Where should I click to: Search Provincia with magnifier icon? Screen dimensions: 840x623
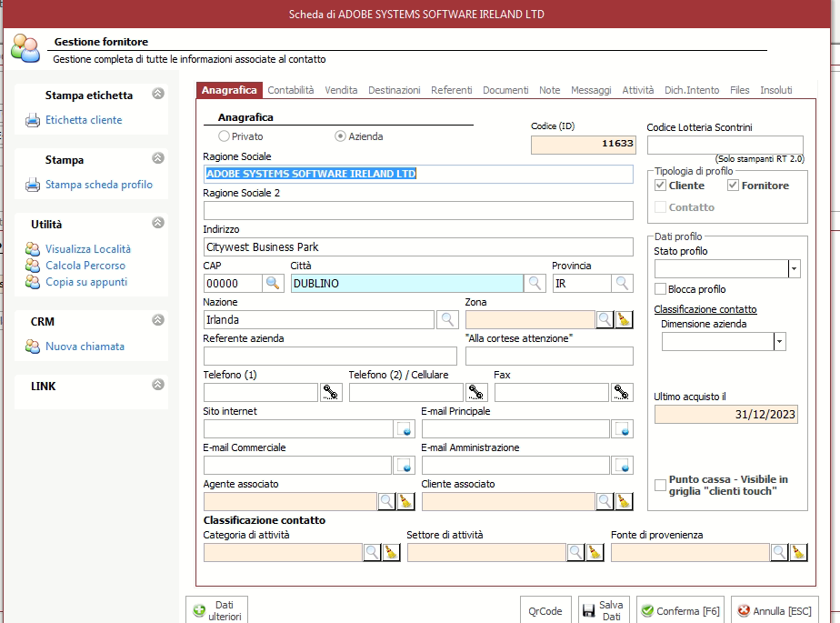[622, 283]
